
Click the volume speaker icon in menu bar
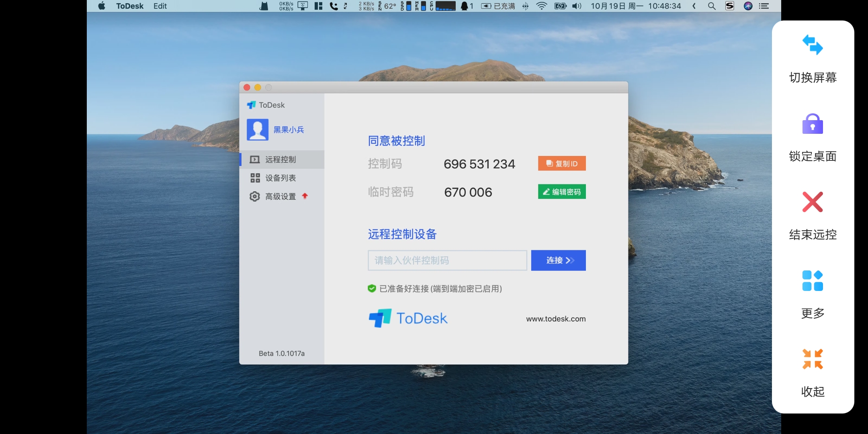577,6
